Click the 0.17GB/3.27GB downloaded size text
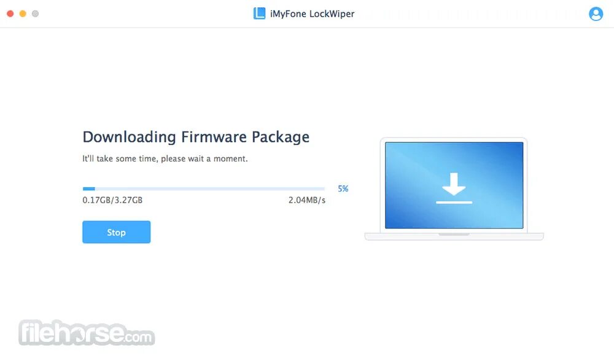Screen dimensions: 614x364 click(x=112, y=200)
